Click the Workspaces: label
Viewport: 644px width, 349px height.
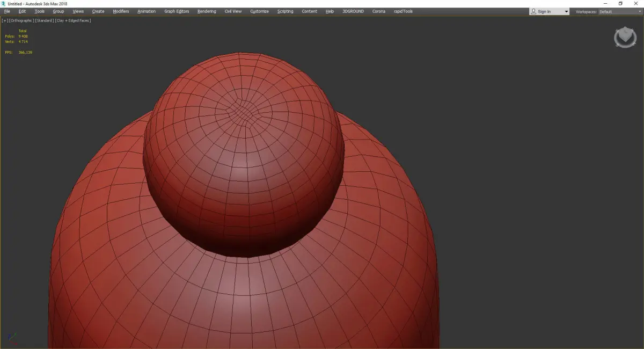(x=586, y=12)
